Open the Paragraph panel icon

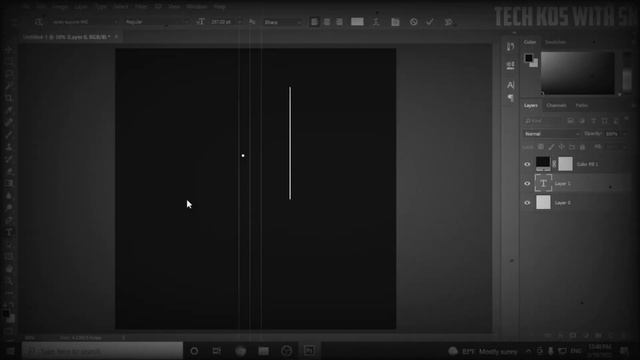tap(511, 98)
